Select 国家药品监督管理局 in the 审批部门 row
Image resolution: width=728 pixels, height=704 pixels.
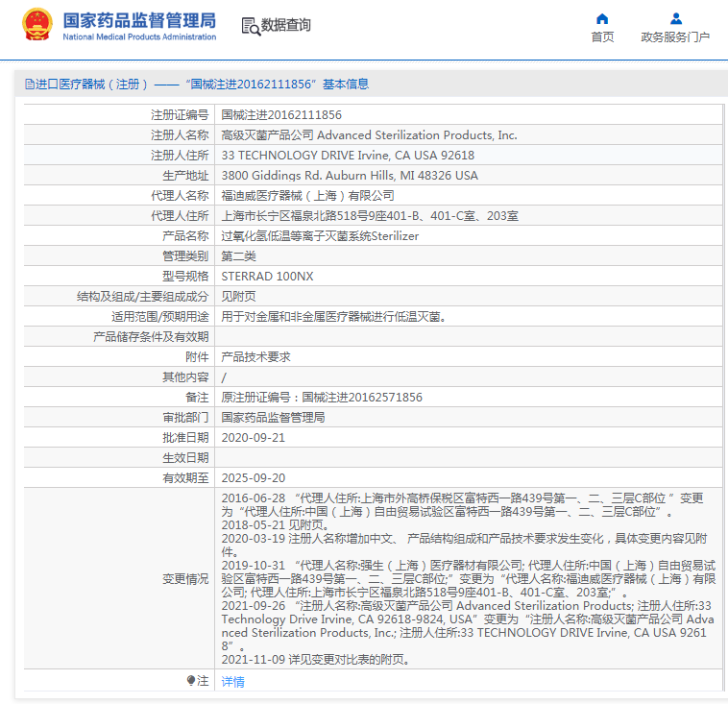coord(273,418)
